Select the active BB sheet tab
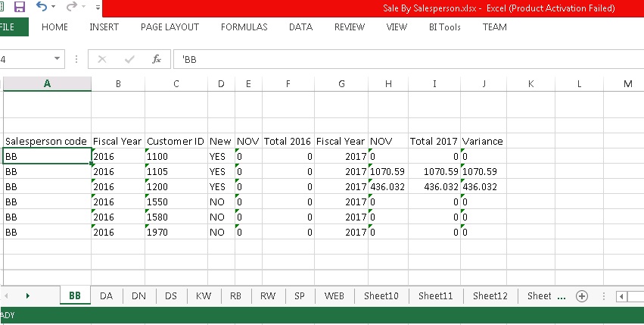The width and height of the screenshot is (644, 325). (x=75, y=295)
